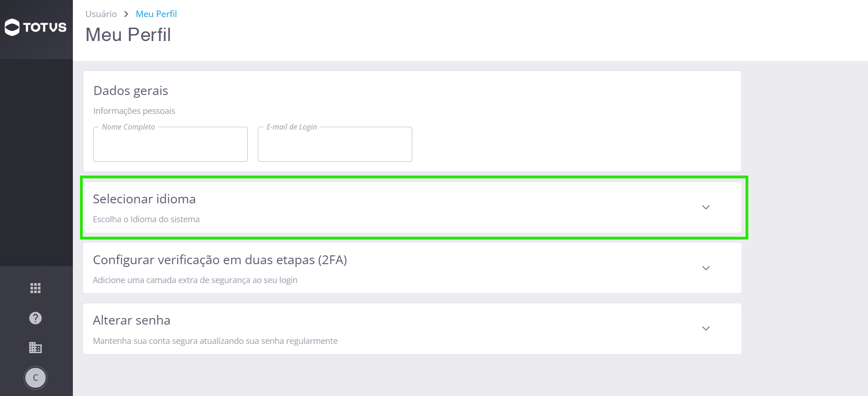
Task: Expand the Alterar senha chevron
Action: pyautogui.click(x=706, y=329)
